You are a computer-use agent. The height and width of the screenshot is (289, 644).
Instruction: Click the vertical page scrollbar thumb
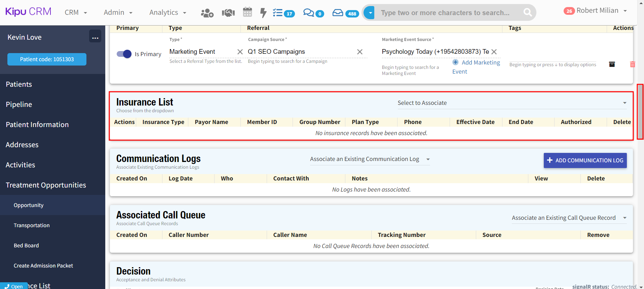(640, 111)
